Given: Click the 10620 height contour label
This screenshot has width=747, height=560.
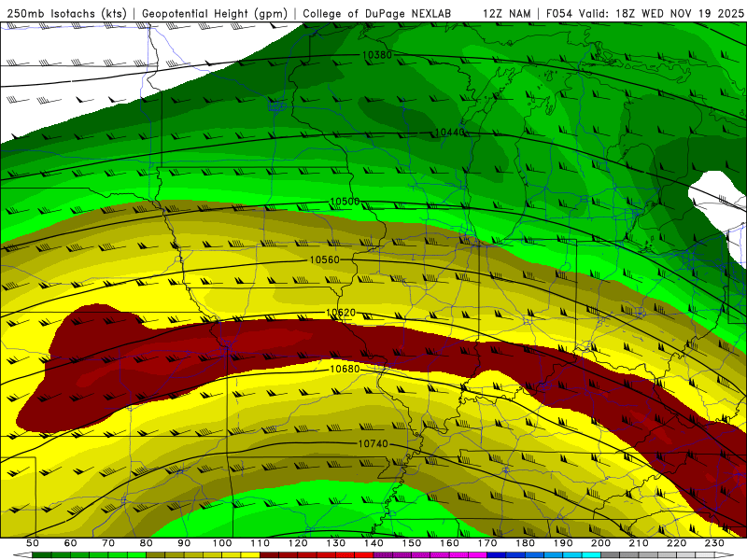Looking at the screenshot, I should click(341, 313).
